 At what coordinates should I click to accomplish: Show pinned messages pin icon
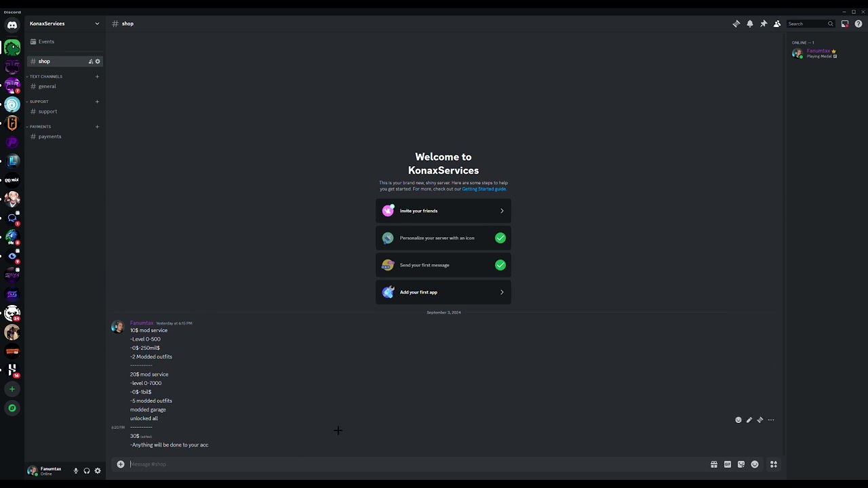coord(764,24)
